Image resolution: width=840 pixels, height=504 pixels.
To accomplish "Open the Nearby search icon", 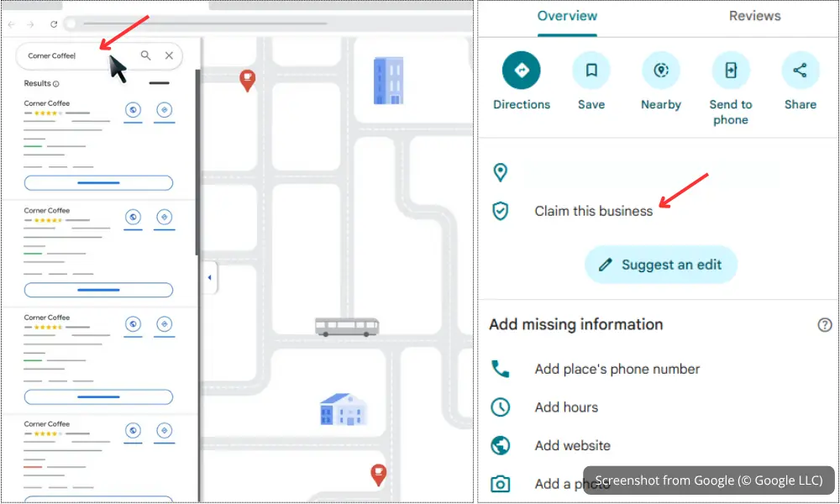I will coord(661,70).
